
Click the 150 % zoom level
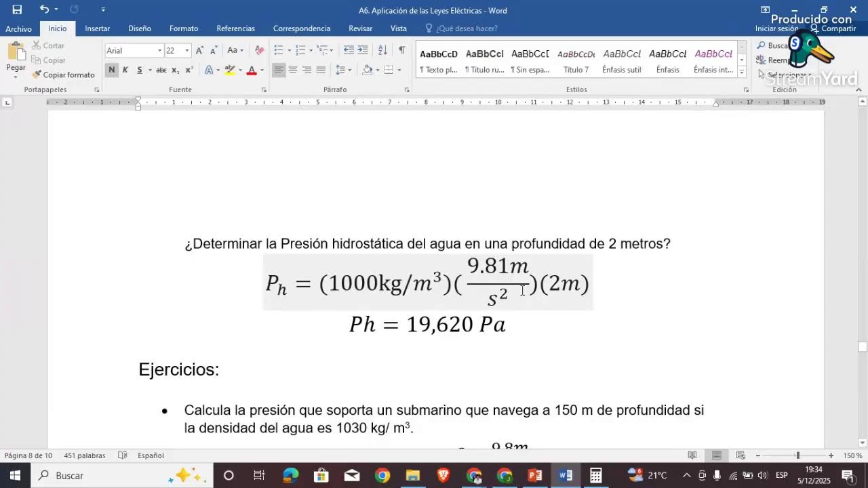(x=852, y=455)
